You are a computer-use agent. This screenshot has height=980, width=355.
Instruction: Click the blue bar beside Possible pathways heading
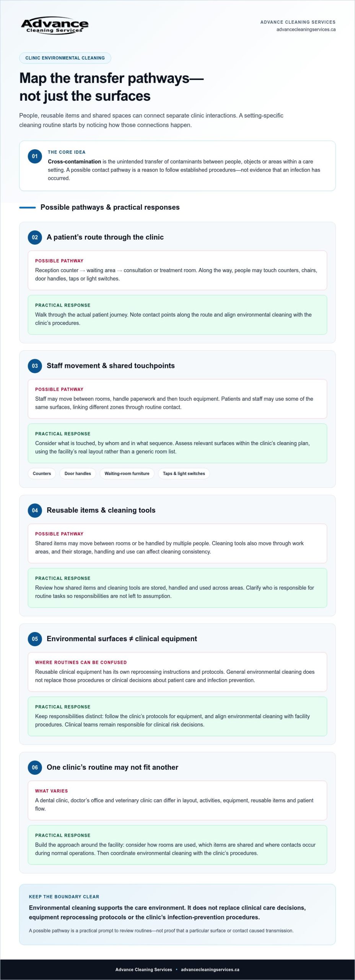click(x=28, y=207)
